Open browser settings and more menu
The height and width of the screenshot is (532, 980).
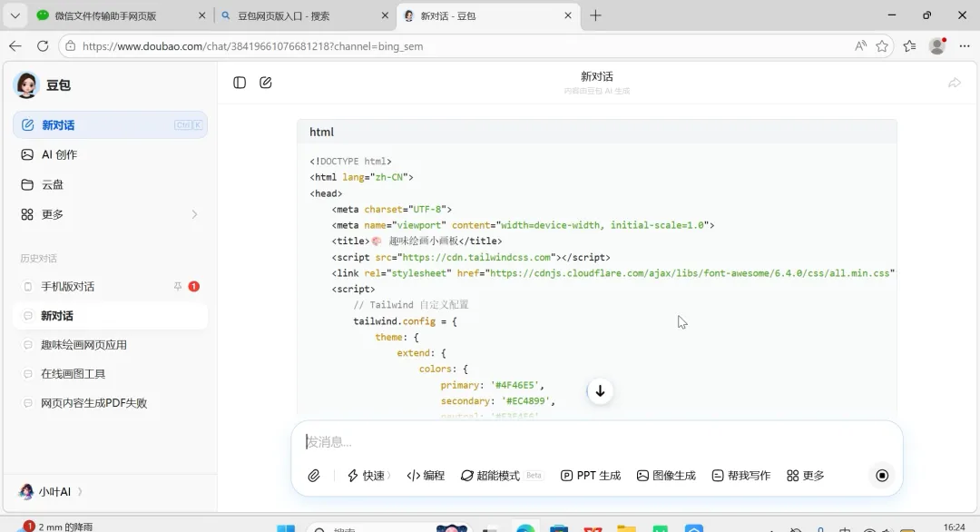click(x=965, y=46)
